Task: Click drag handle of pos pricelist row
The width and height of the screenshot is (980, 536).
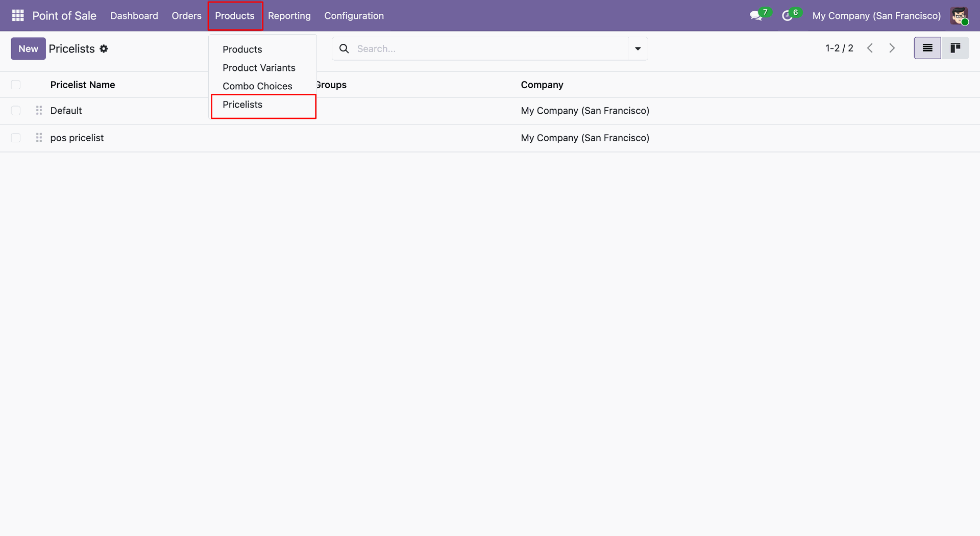Action: tap(39, 138)
